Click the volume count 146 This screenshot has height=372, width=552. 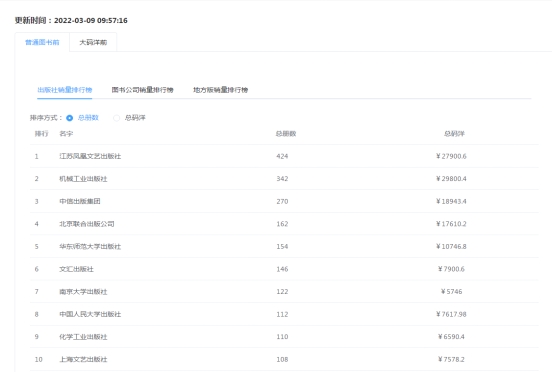tap(282, 269)
